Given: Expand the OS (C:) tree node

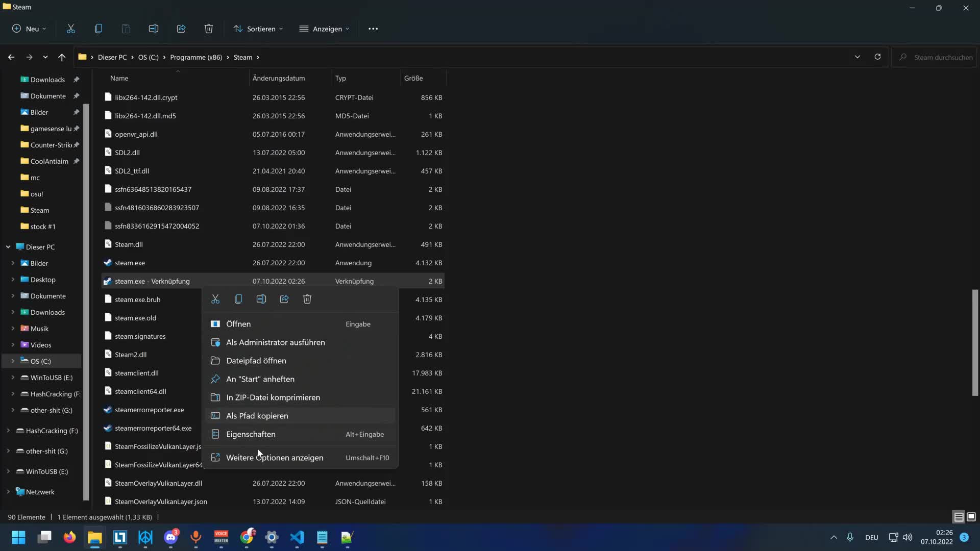Looking at the screenshot, I should 13,361.
